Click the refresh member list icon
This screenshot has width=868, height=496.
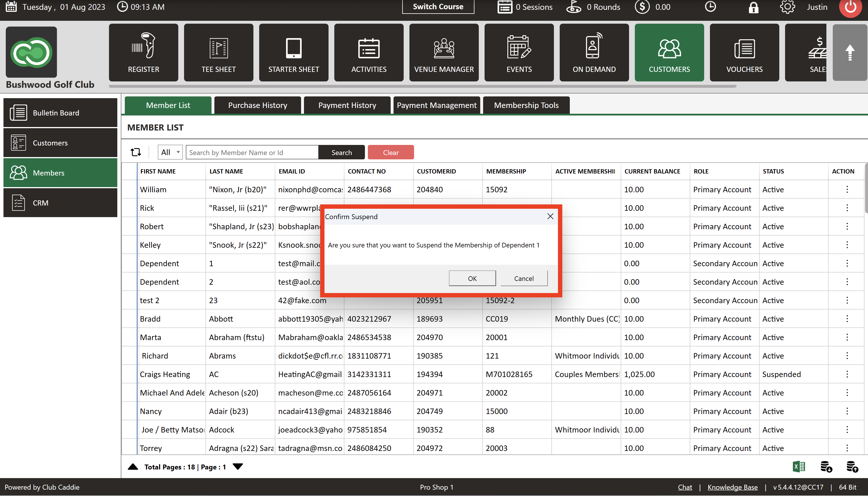point(136,152)
